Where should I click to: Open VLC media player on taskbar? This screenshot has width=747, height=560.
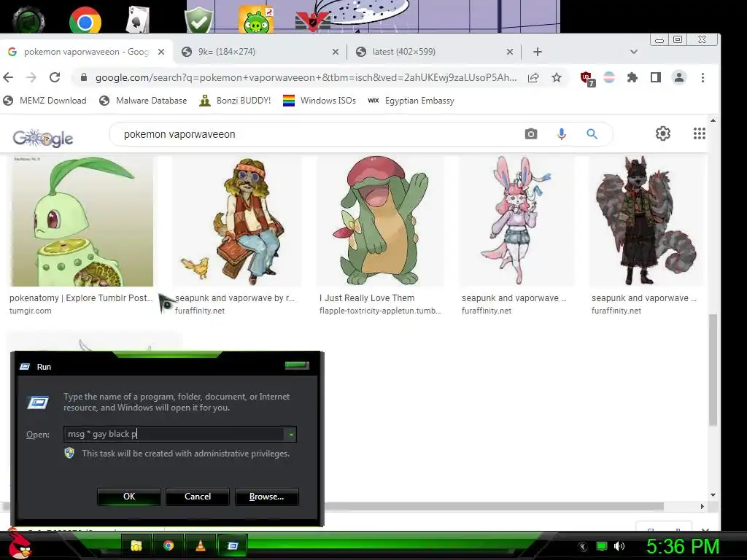coord(201,545)
